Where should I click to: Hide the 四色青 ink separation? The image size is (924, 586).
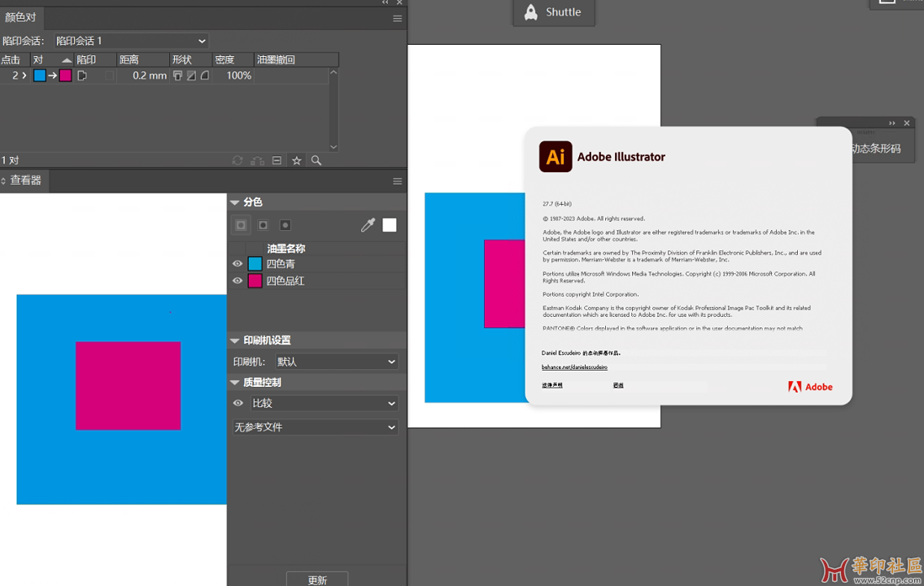click(238, 264)
